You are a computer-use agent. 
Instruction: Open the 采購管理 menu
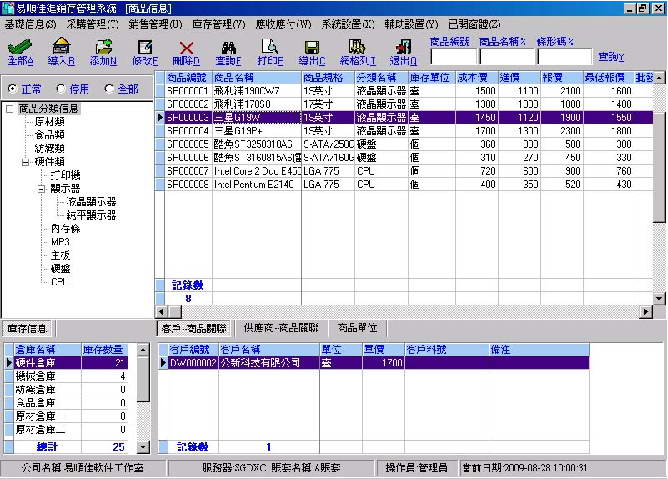coord(92,24)
